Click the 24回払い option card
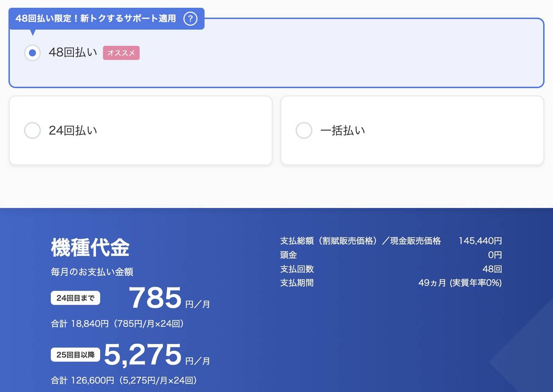Viewport: 553px width, 392px height. (140, 130)
